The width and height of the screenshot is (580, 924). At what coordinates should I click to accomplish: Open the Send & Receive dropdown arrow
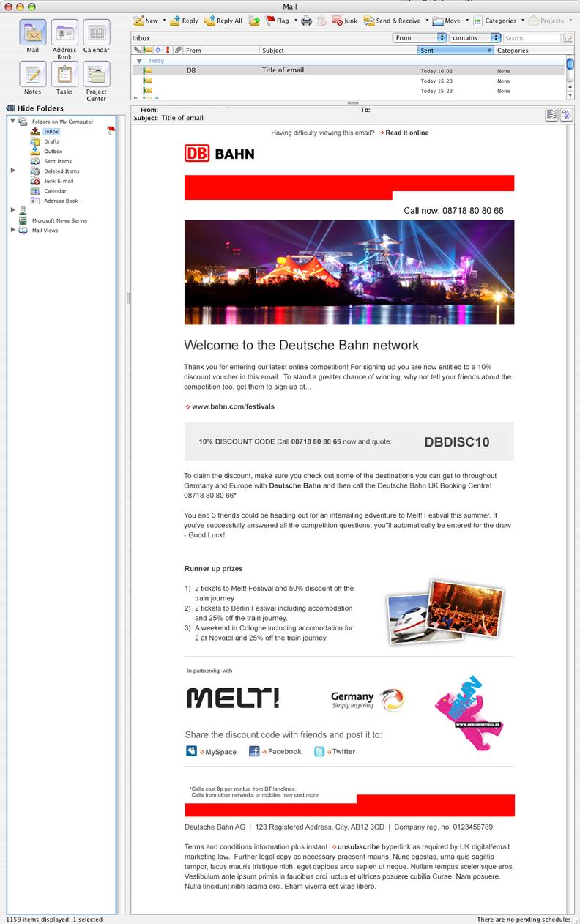tap(426, 21)
